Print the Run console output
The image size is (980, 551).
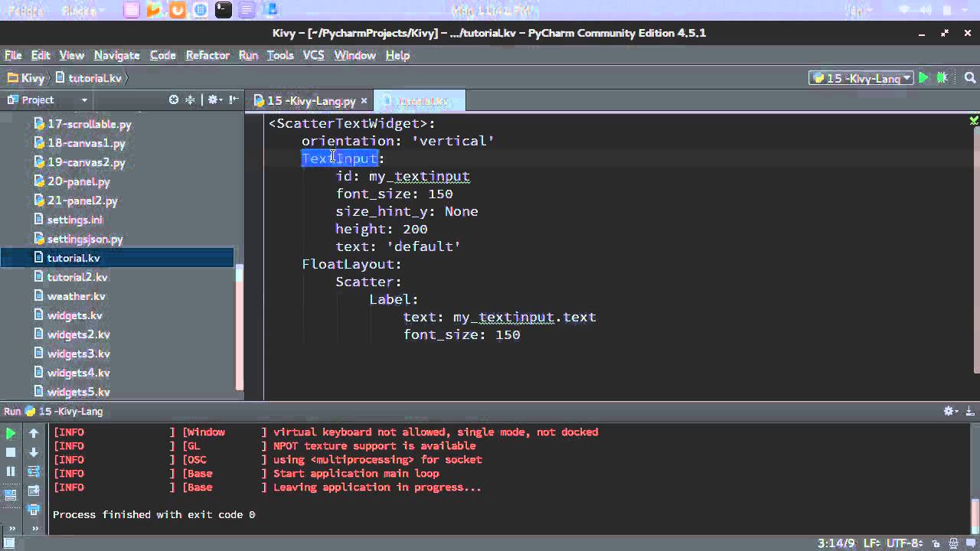pos(34,510)
